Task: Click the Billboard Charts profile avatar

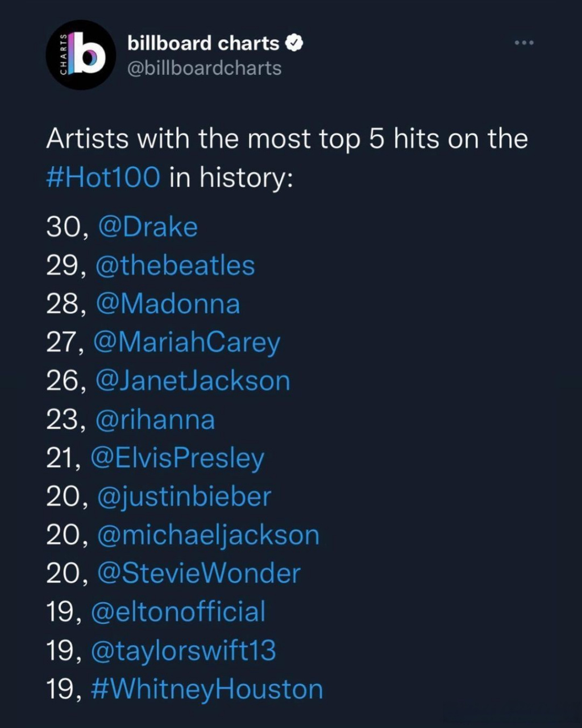Action: [x=81, y=55]
